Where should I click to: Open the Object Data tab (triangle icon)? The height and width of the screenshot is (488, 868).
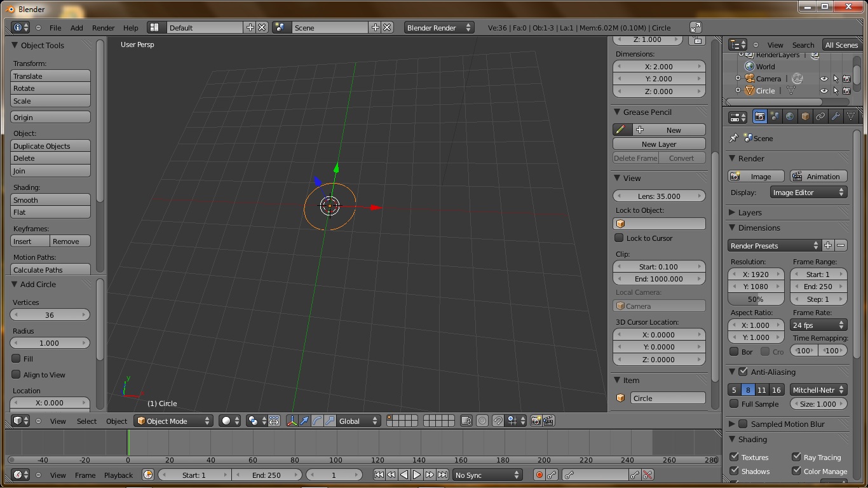[851, 117]
